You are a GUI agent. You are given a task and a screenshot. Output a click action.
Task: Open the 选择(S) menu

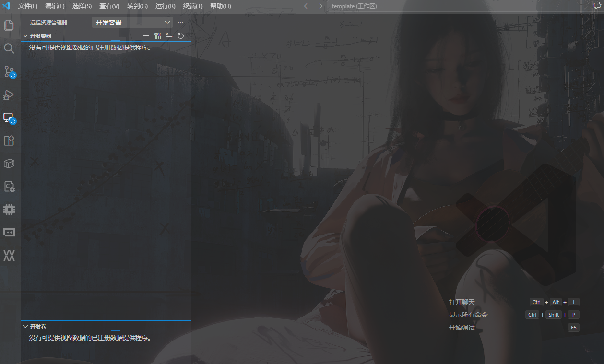point(82,6)
